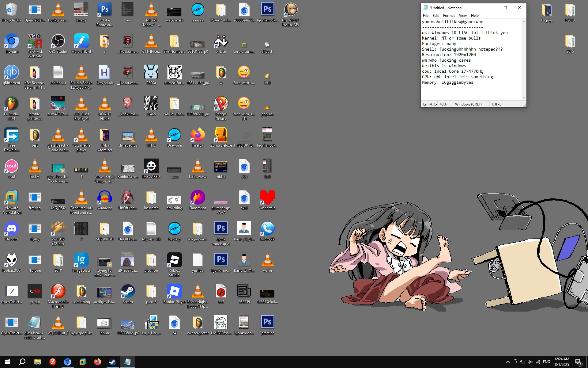
Task: Open the Recycle Bin desktop icon
Action: click(x=11, y=13)
